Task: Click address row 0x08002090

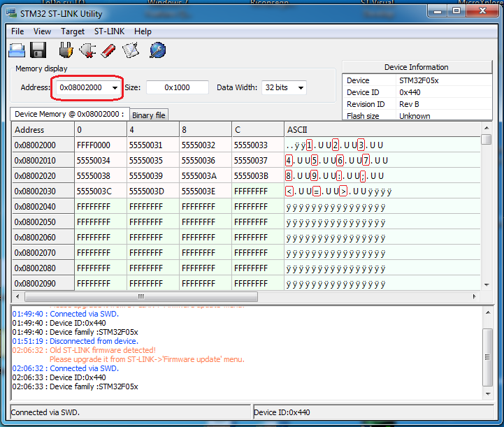Action: 43,284
